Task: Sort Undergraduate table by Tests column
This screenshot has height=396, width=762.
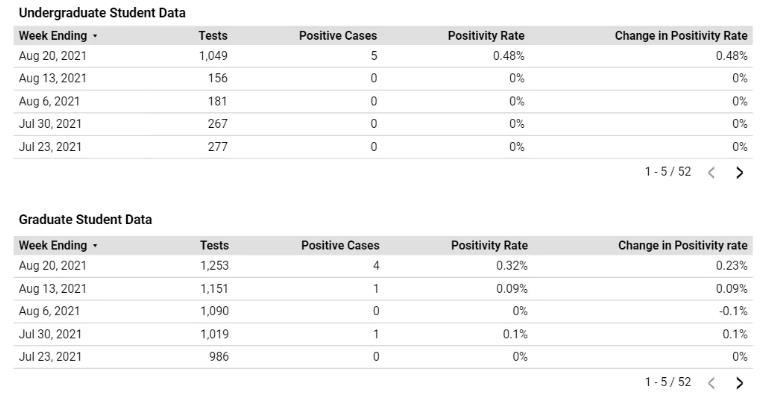Action: (213, 35)
